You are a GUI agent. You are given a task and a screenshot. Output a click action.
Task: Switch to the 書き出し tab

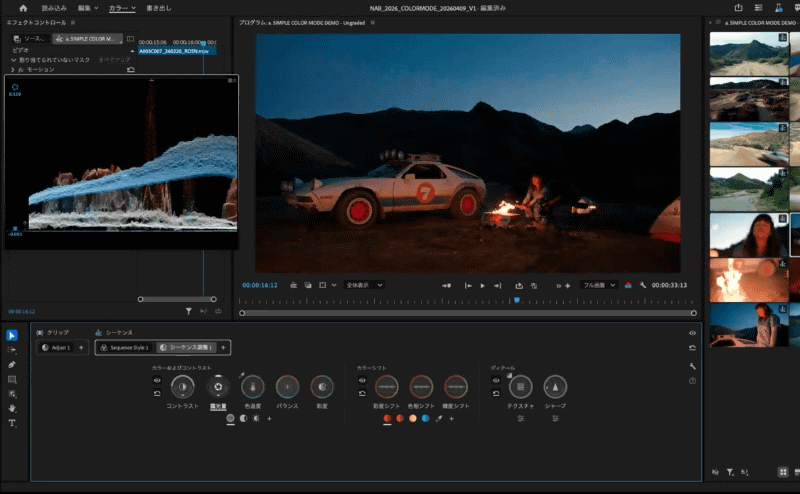pyautogui.click(x=160, y=8)
